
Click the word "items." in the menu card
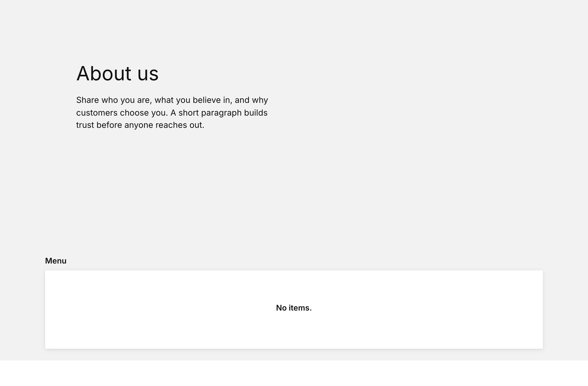coord(300,308)
